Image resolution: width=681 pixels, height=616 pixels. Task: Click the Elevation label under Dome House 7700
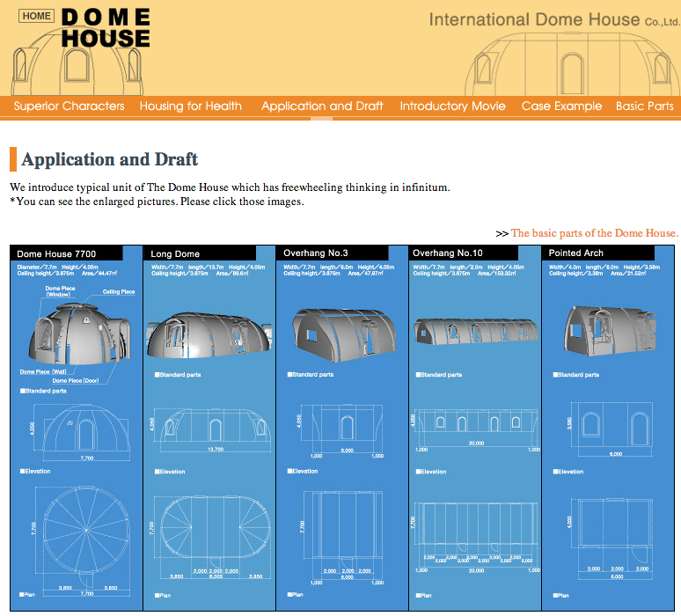tap(35, 472)
